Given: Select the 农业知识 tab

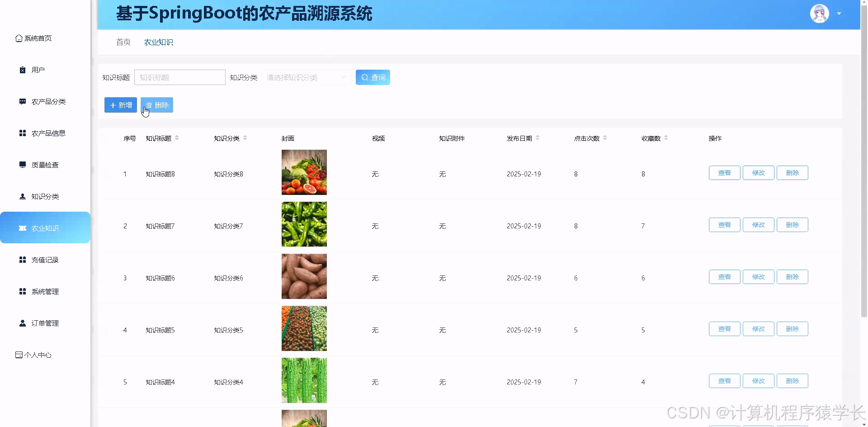Looking at the screenshot, I should click(x=158, y=42).
